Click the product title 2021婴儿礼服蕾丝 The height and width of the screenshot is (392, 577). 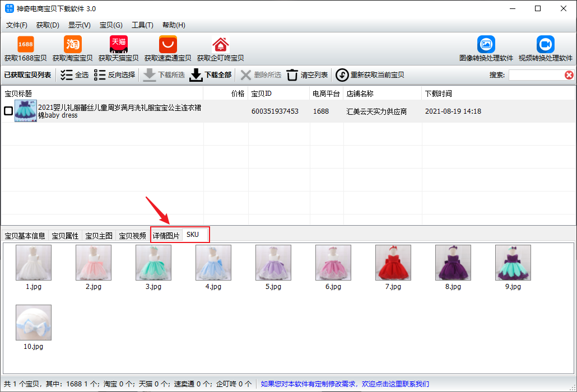point(119,111)
